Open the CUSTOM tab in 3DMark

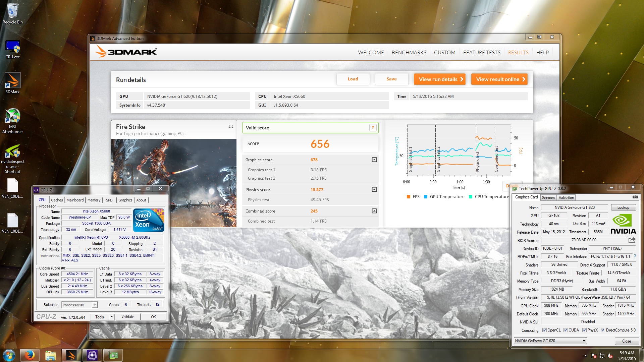coord(444,53)
